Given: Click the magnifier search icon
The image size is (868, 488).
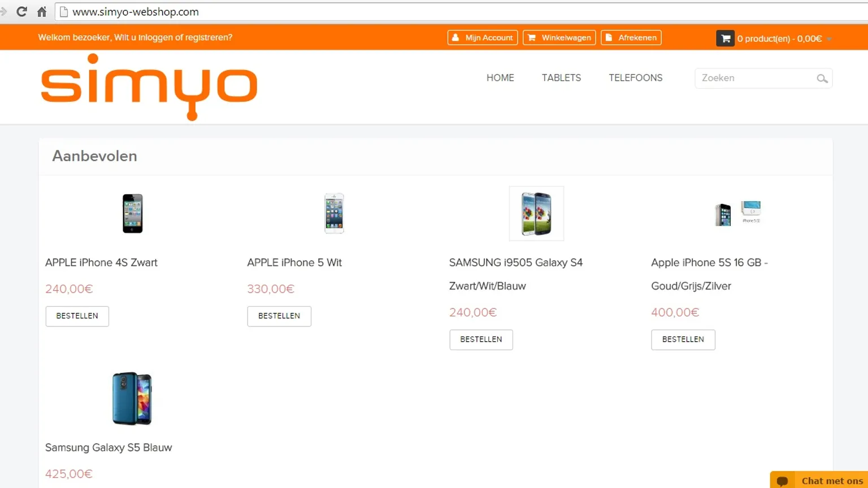Looking at the screenshot, I should click(822, 79).
